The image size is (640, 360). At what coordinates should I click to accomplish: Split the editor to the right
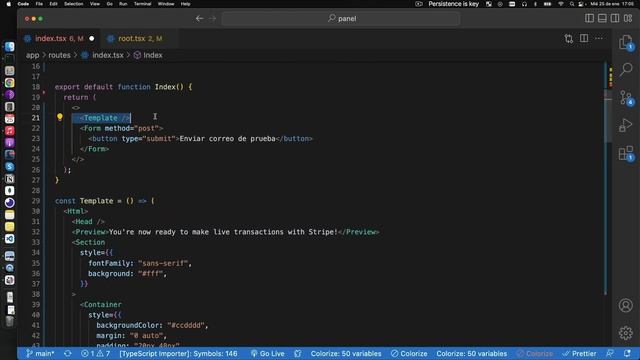tap(584, 38)
